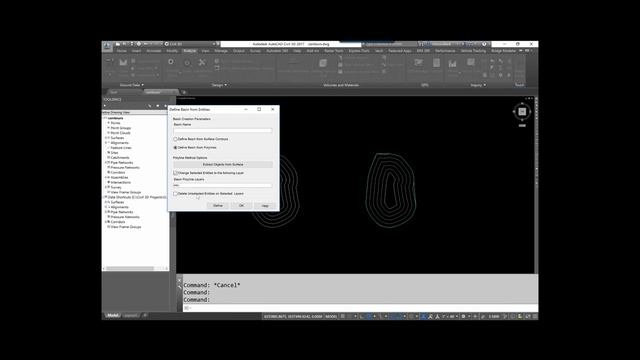
Task: Click the bar-chart icon in the Inquiry panel
Action: point(452,63)
